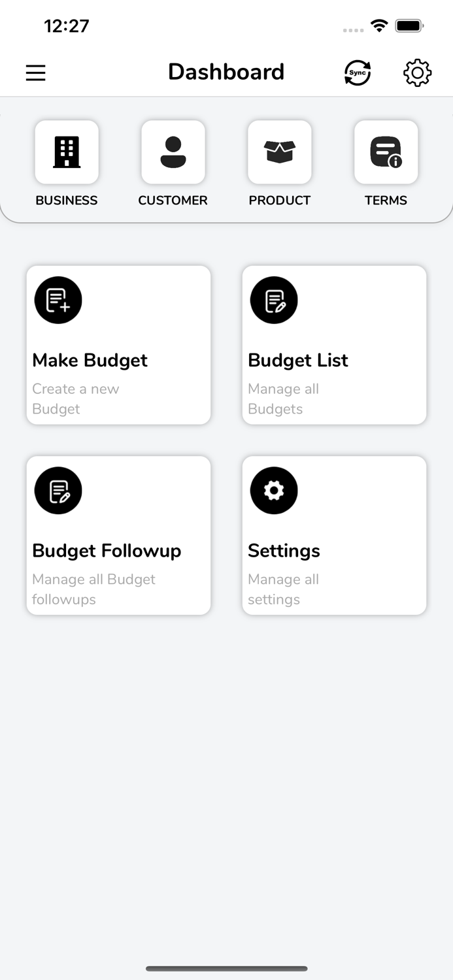This screenshot has width=453, height=980.
Task: Click the Settings card gear icon
Action: pos(273,490)
